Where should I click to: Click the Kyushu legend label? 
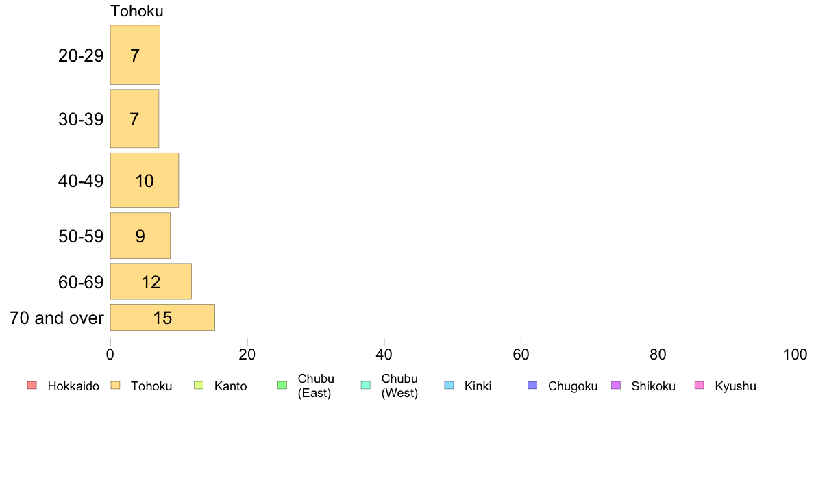coord(735,386)
